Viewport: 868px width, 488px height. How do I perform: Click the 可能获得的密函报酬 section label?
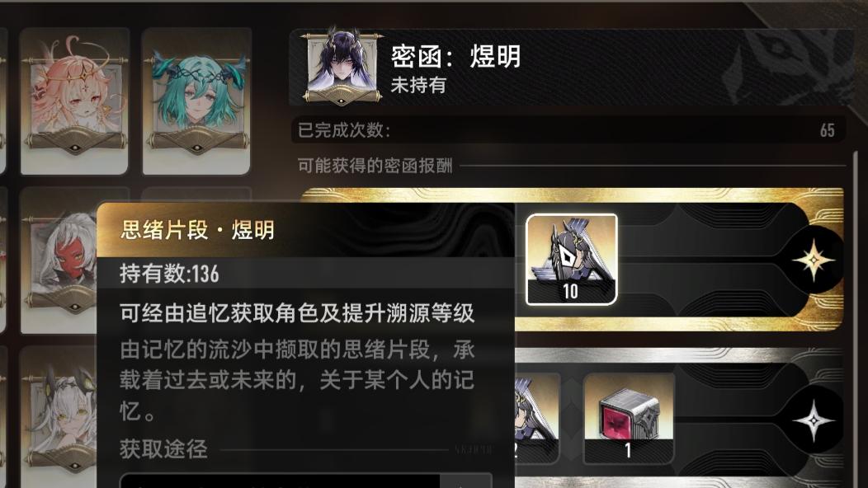click(x=375, y=166)
